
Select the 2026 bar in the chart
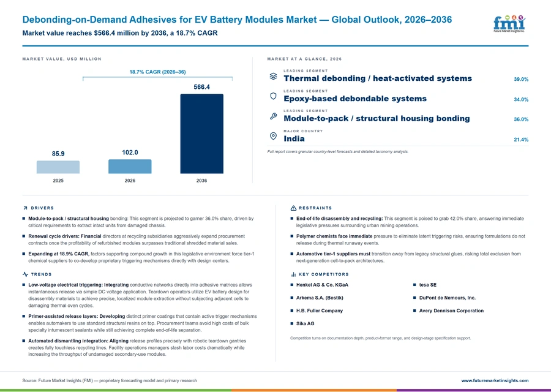(130, 166)
